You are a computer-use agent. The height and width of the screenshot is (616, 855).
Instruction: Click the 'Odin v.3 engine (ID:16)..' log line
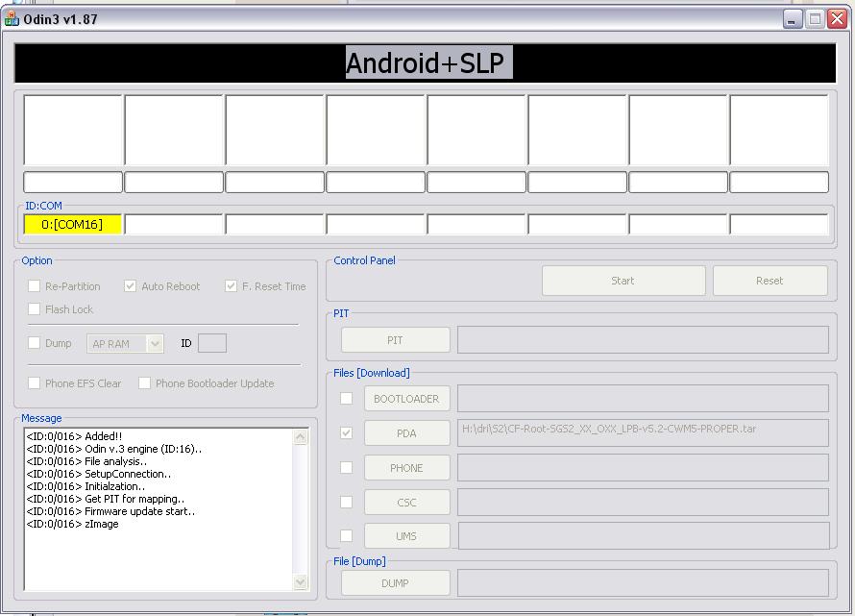[114, 449]
